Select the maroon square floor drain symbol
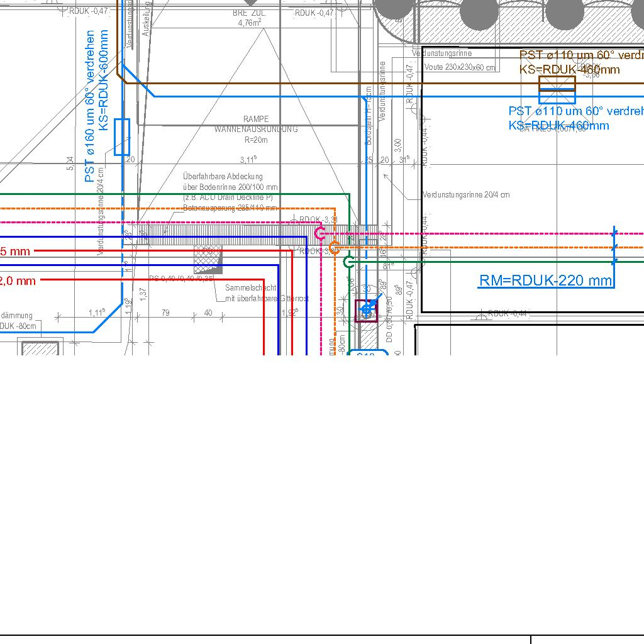The width and height of the screenshot is (644, 644). pyautogui.click(x=367, y=311)
